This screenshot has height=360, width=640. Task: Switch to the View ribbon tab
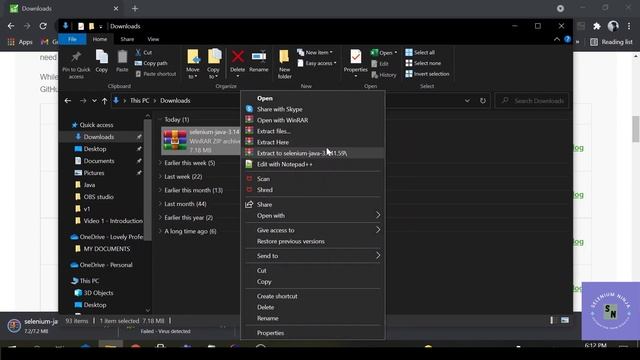click(x=153, y=39)
